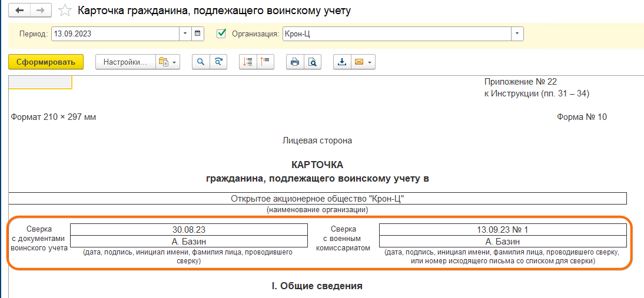Click the Сверка с военным комиссариатом label
The width and height of the screenshot is (644, 298).
coord(344,238)
